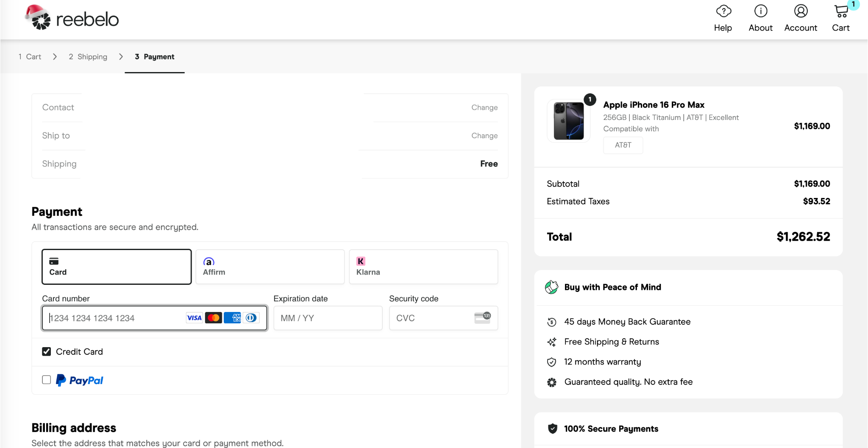Image resolution: width=868 pixels, height=448 pixels.
Task: Click the reebelo logo
Action: tap(72, 18)
